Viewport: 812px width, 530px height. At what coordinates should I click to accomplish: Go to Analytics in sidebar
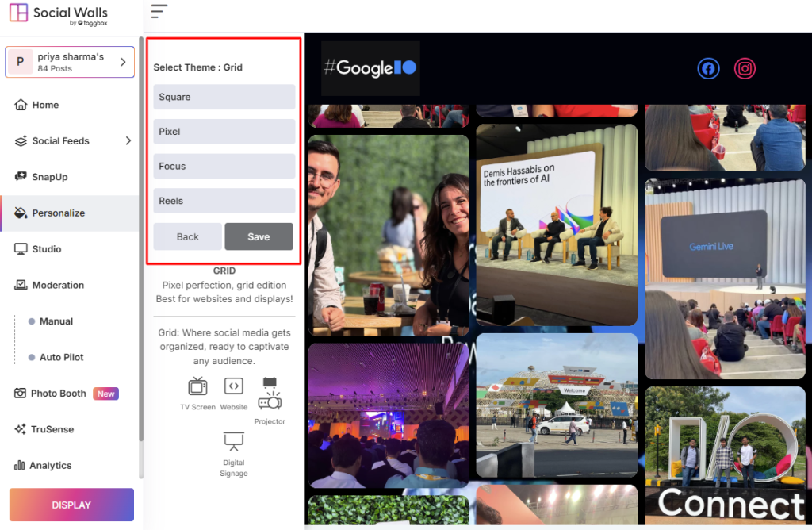point(50,466)
